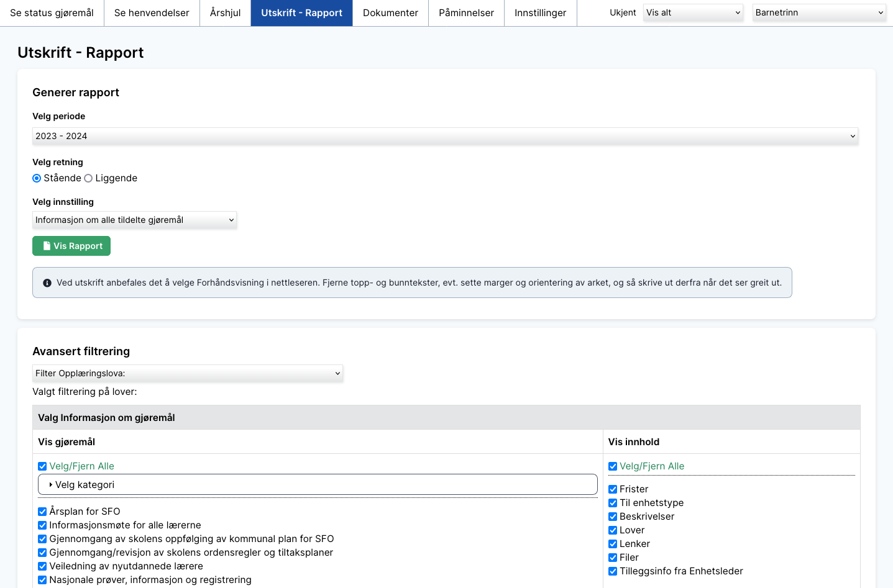Uncheck 'Tilleggsinfo fra Enhetsleder' checkbox

coord(613,571)
